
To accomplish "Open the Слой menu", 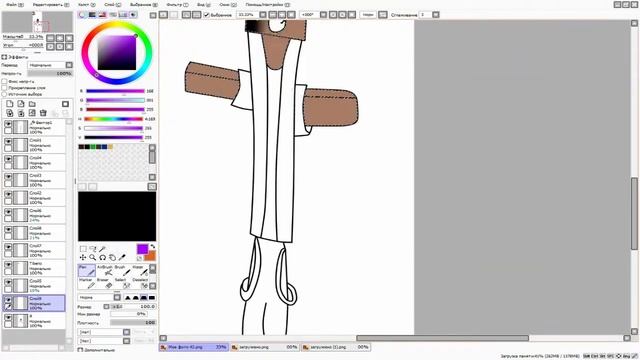I will [112, 4].
